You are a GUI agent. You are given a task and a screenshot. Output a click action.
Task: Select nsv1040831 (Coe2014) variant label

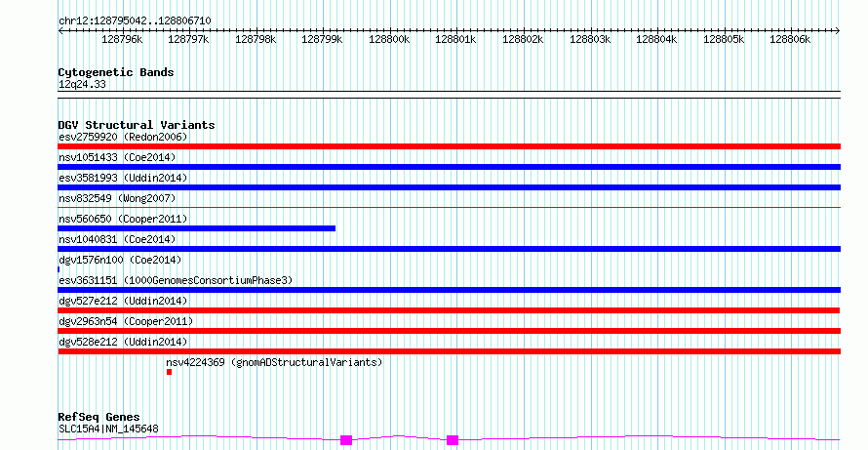pyautogui.click(x=117, y=239)
